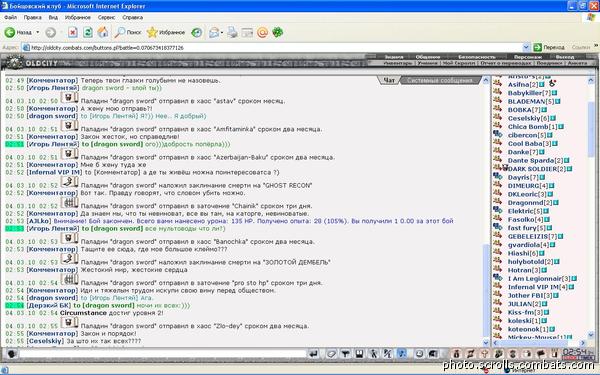Click the green clover toolbar icon
The width and height of the screenshot is (600, 375).
(x=277, y=33)
